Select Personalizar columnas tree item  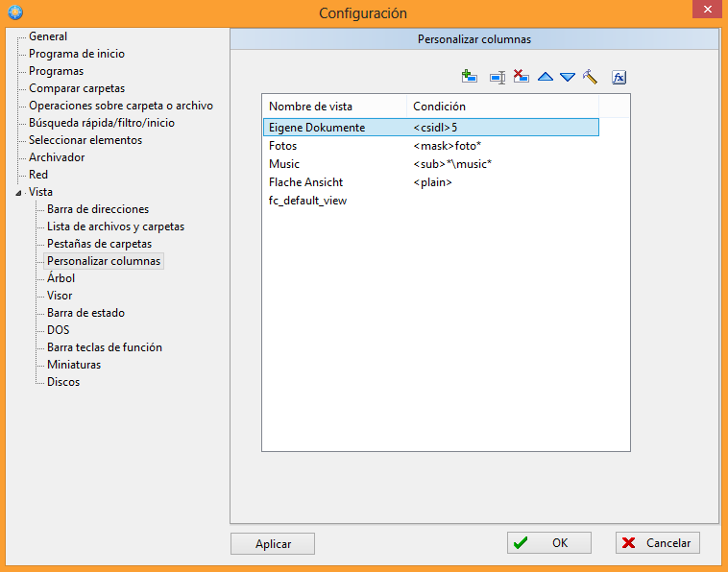click(x=104, y=261)
